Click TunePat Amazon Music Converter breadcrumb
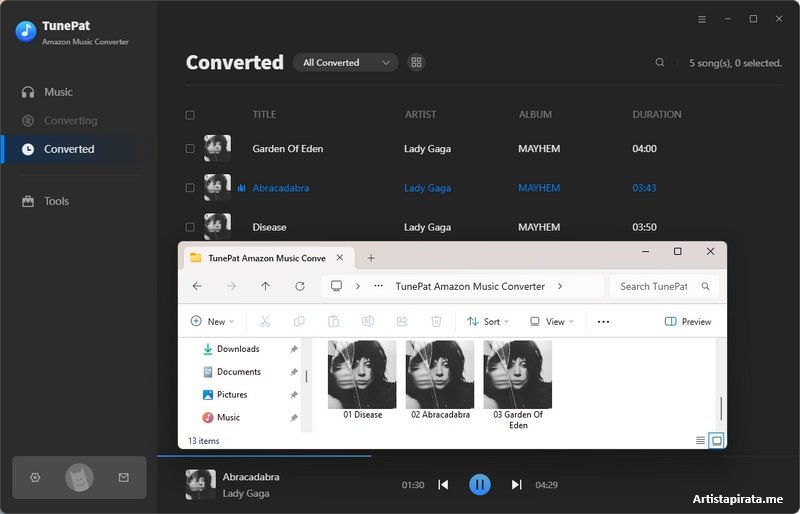The height and width of the screenshot is (514, 800). [470, 286]
